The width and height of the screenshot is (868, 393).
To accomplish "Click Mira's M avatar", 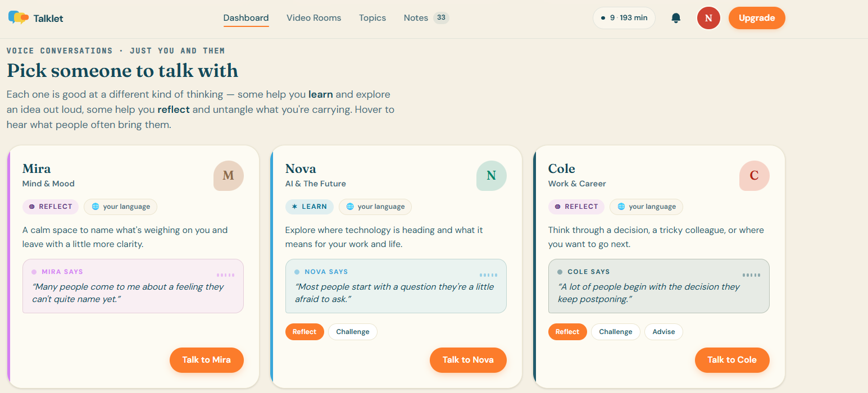I will (x=229, y=176).
